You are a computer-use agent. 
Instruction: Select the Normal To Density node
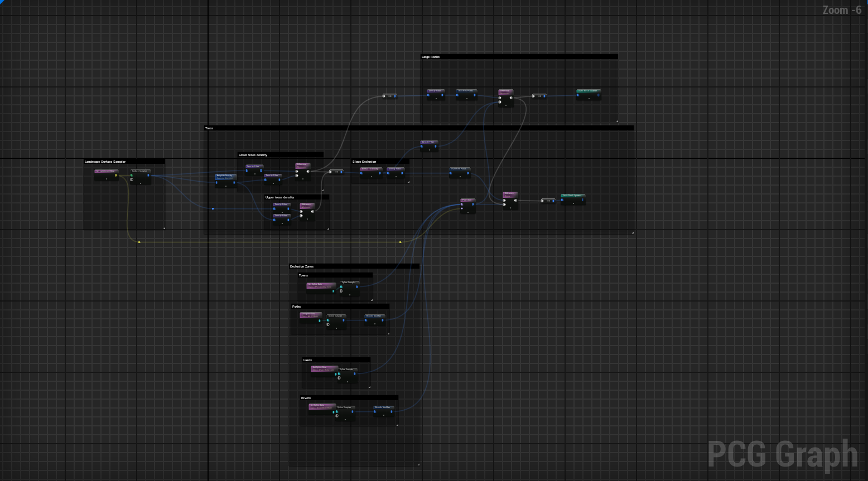click(x=370, y=169)
